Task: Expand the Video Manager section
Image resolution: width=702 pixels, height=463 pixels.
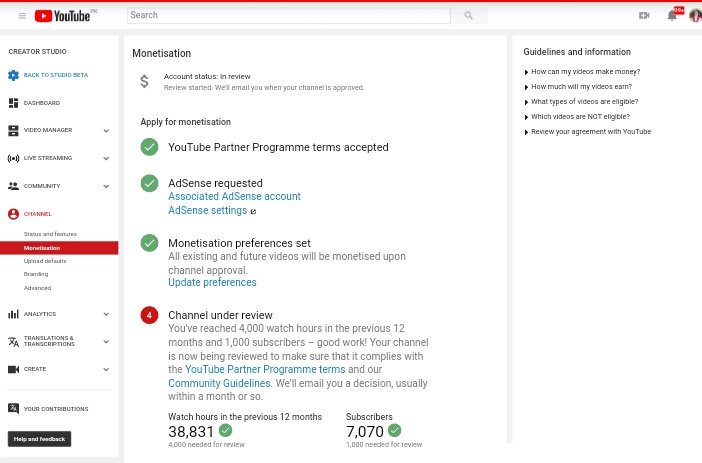Action: pos(106,131)
